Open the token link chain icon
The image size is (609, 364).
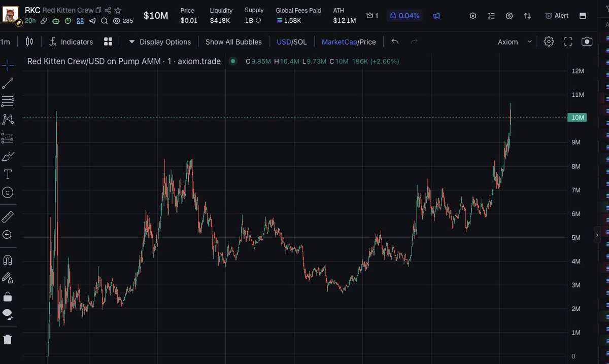(44, 21)
